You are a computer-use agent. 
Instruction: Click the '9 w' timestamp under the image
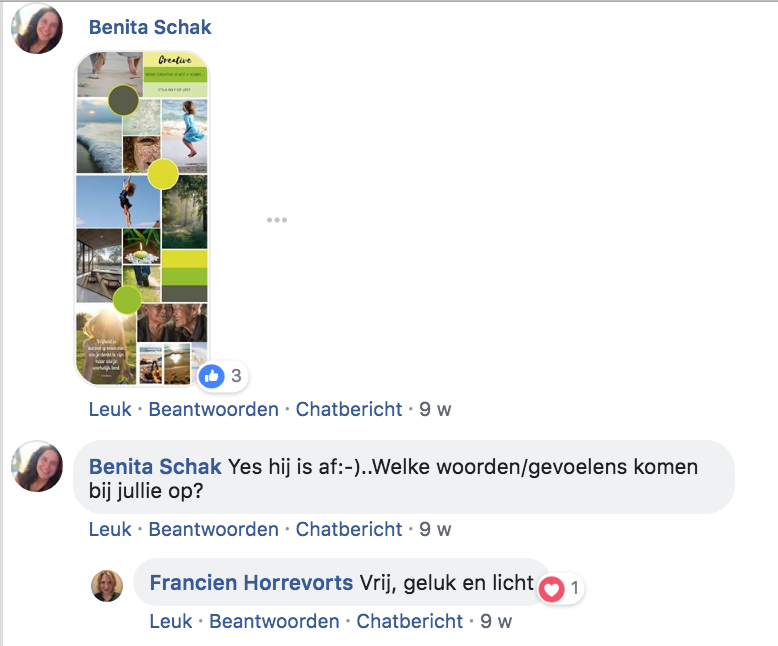pos(435,409)
